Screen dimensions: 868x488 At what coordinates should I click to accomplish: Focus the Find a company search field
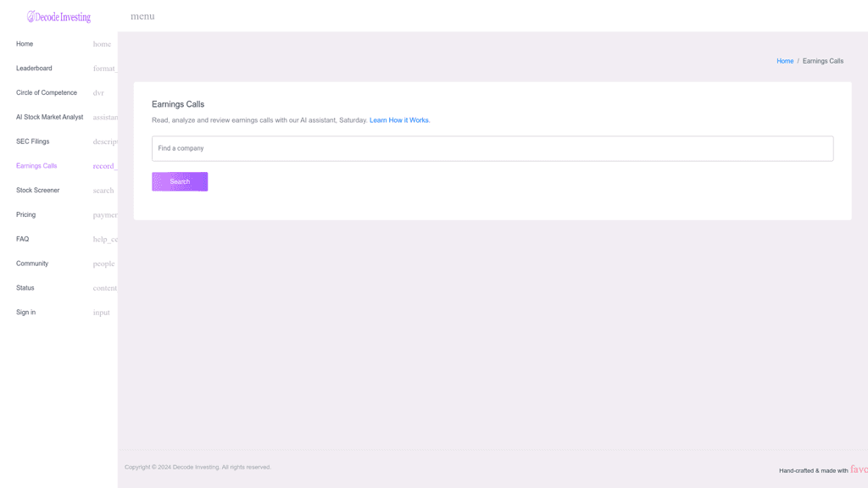click(x=492, y=148)
